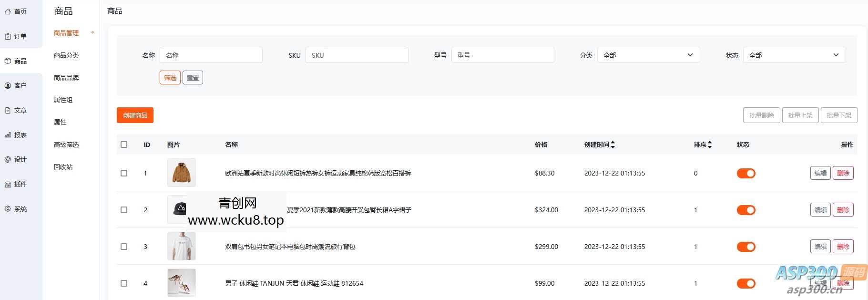The height and width of the screenshot is (300, 868).
Task: Focus the 名称 name filter field
Action: (211, 55)
